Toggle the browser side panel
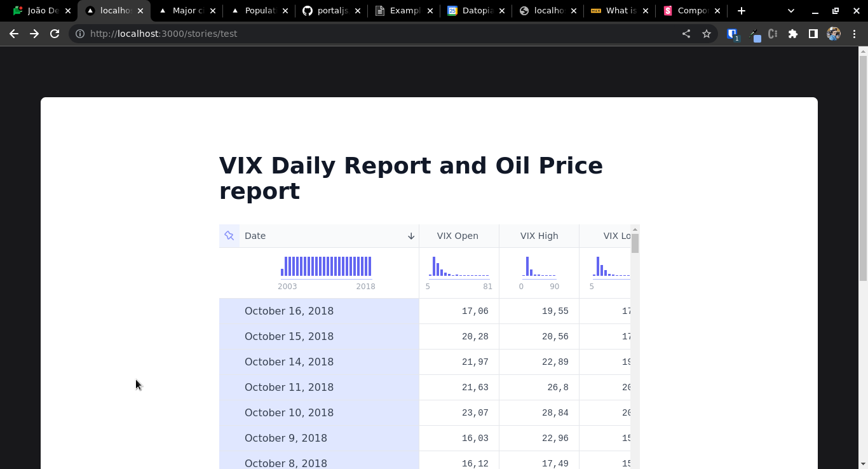 (813, 34)
